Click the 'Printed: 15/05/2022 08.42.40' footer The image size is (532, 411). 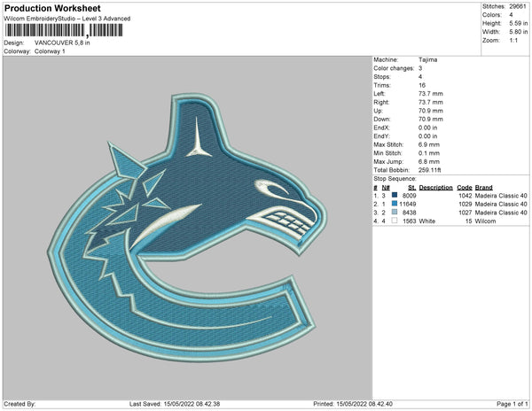tap(353, 404)
